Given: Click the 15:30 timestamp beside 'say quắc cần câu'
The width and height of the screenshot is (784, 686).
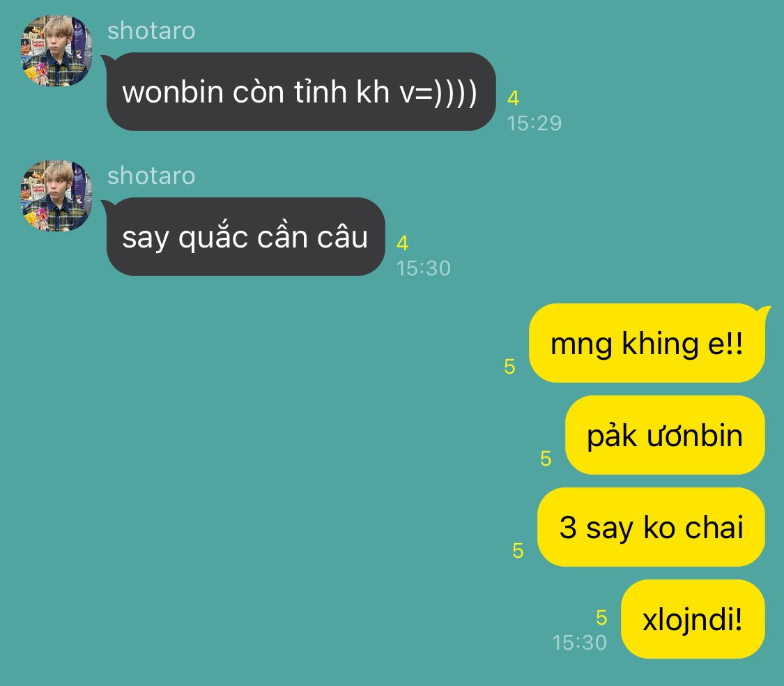Looking at the screenshot, I should 424,268.
